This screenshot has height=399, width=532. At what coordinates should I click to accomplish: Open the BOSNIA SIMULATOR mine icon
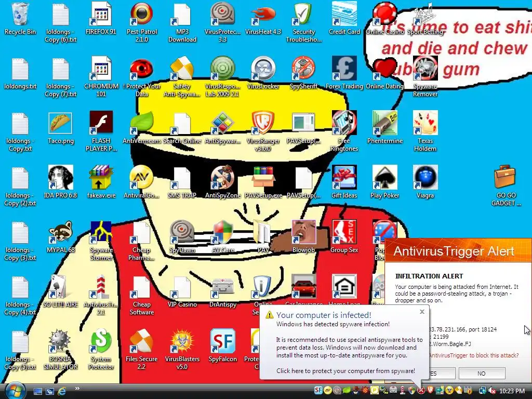pyautogui.click(x=60, y=341)
